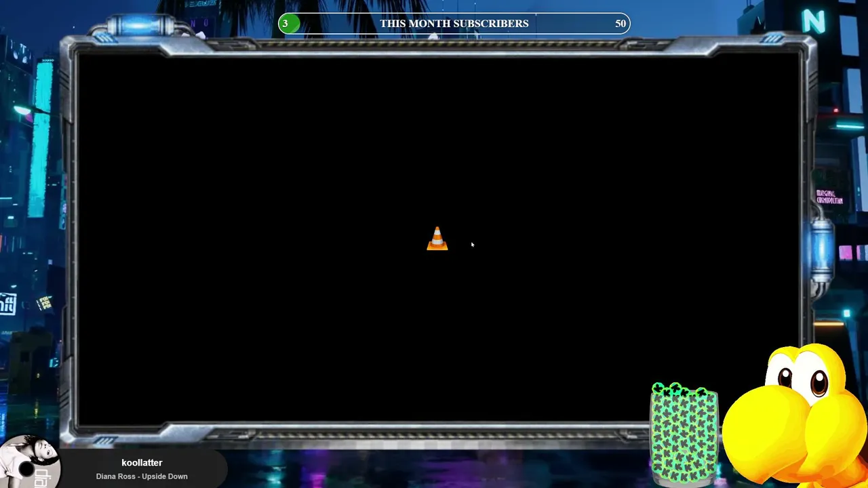Click the "Diana Ross - Upside Down" song title

[142, 476]
